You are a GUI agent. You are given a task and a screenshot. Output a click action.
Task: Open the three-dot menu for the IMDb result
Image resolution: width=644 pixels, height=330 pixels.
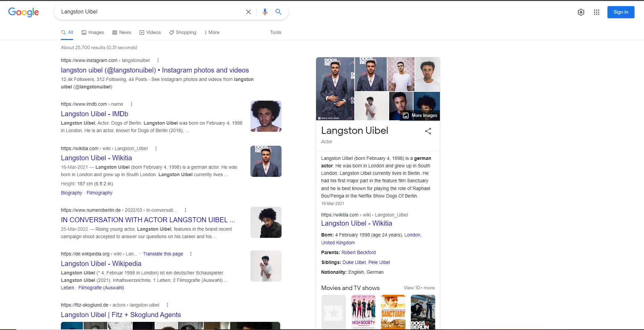[132, 104]
